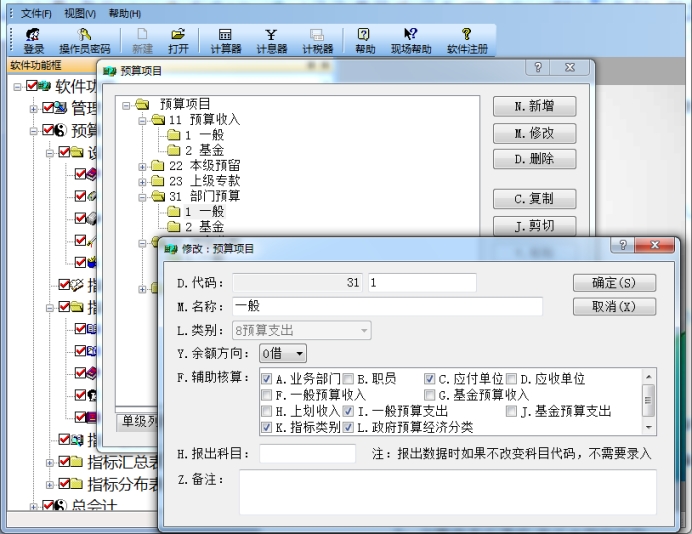The width and height of the screenshot is (692, 534).
Task: Click the H.报出科目 input field
Action: [x=308, y=454]
